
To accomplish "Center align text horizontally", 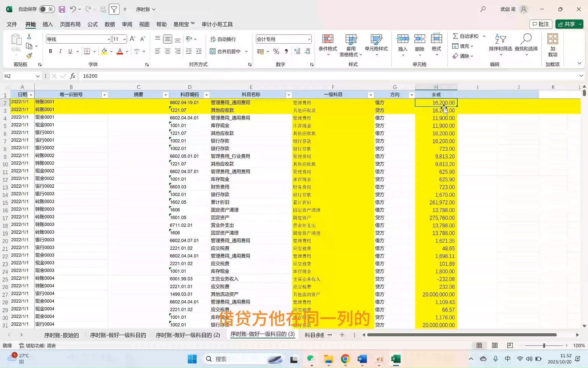I will pyautogui.click(x=167, y=51).
